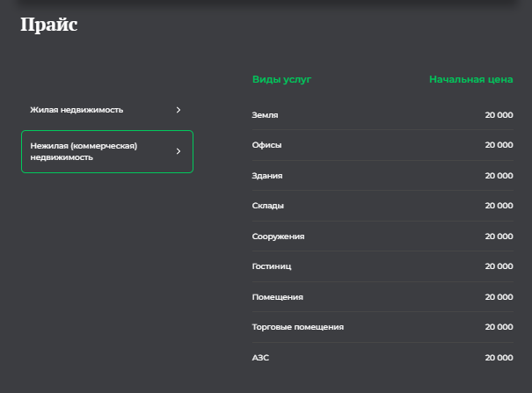Select the Сооружения service entry
This screenshot has height=393, width=532.
click(278, 237)
